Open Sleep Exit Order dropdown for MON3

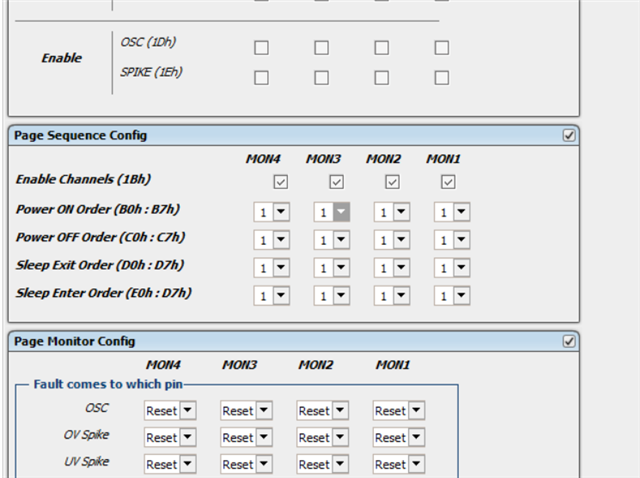(332, 267)
